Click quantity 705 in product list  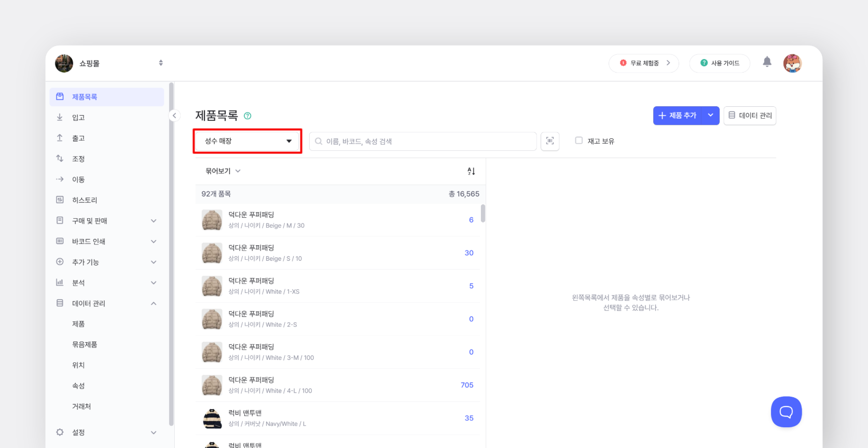tap(467, 385)
